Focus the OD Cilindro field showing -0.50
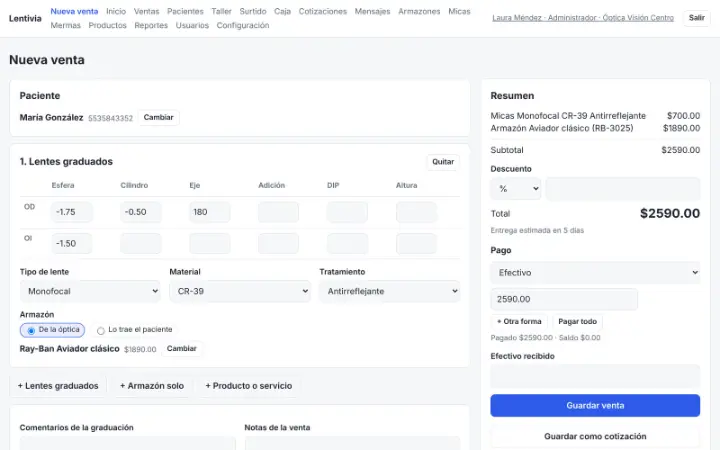Viewport: 720px width, 450px height. (x=141, y=212)
